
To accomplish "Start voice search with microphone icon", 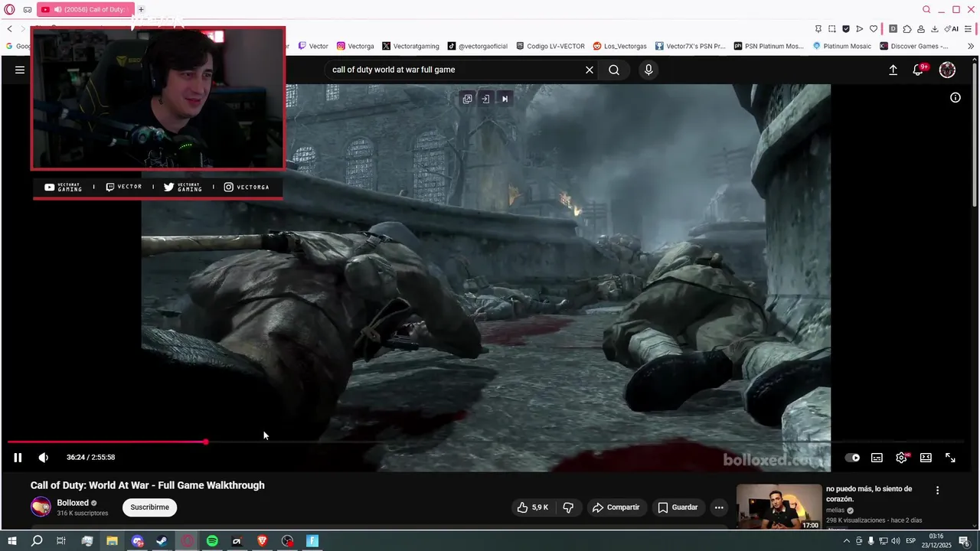I will pyautogui.click(x=648, y=70).
